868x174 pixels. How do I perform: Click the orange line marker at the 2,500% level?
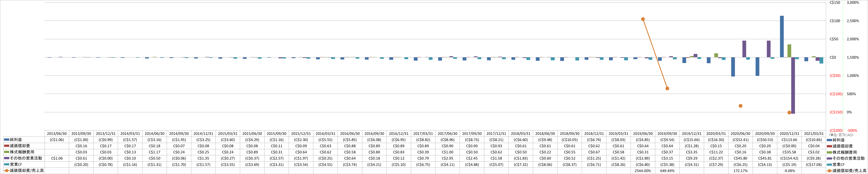[x=643, y=19]
